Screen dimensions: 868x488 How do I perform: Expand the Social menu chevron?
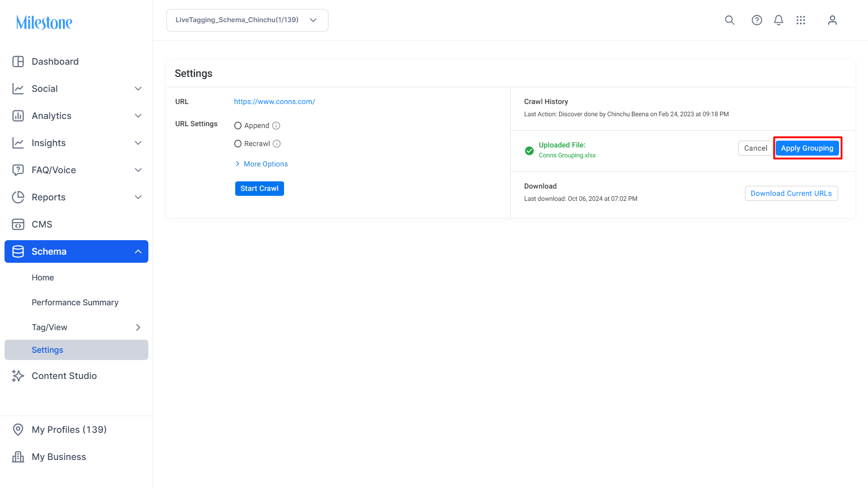[138, 89]
